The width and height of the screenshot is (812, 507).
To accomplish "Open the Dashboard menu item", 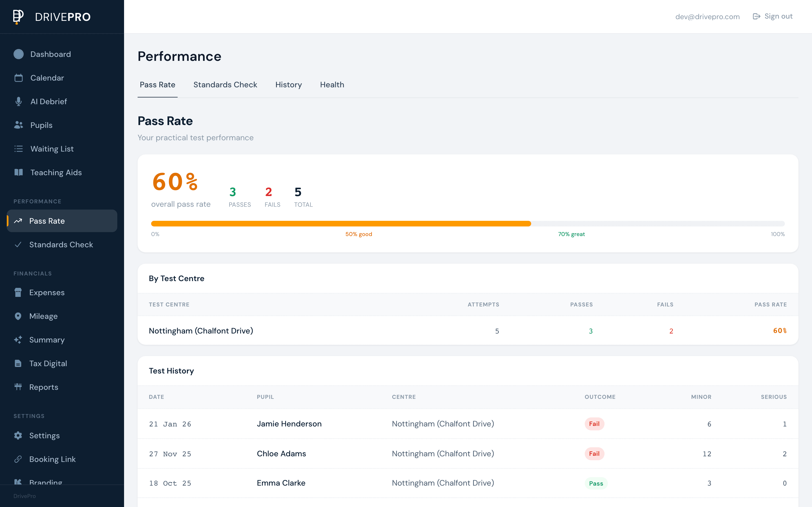I will click(x=50, y=54).
